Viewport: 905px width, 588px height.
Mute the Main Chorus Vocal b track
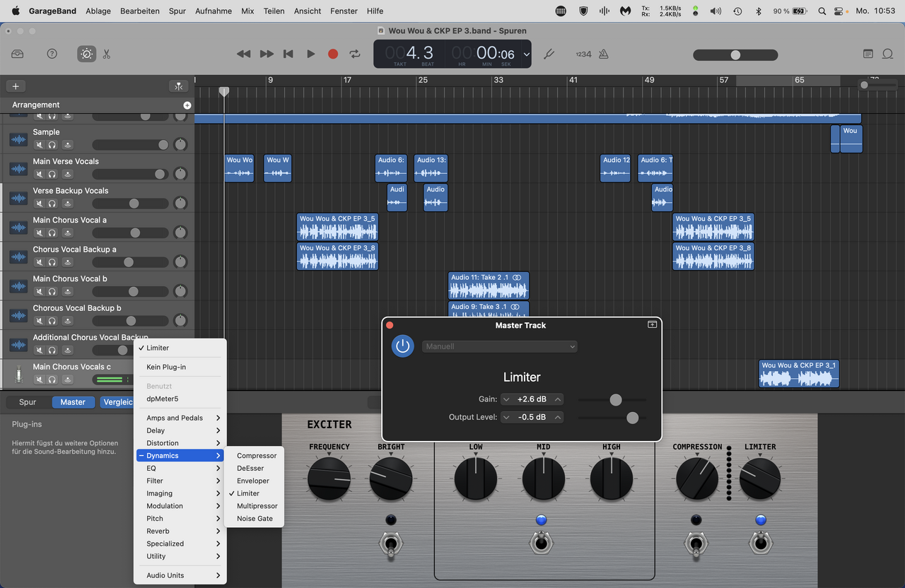(40, 291)
